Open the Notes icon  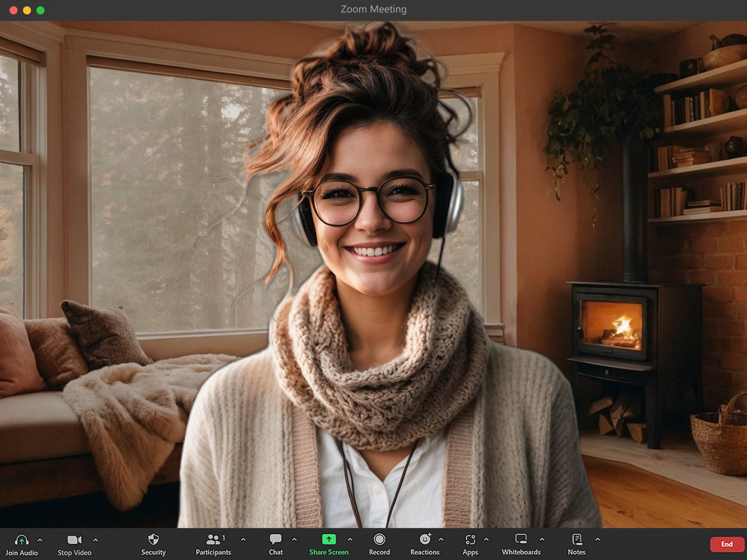click(577, 539)
